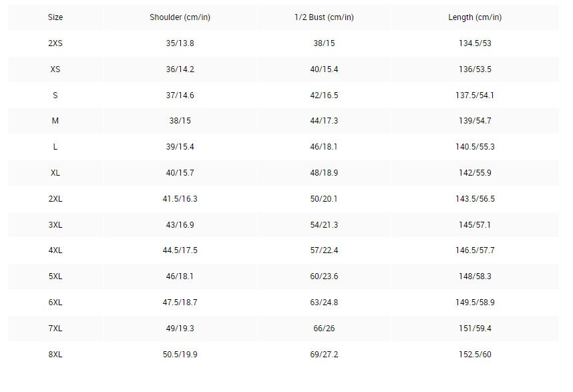
Task: Select the XL size row label
Action: [55, 173]
